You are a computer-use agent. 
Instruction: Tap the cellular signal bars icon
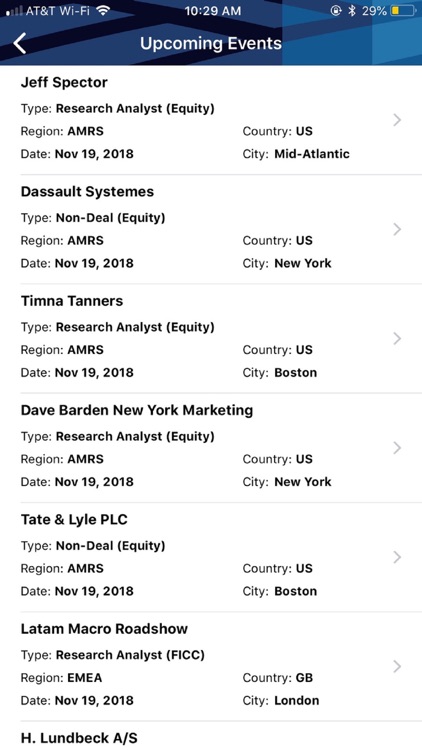point(14,11)
